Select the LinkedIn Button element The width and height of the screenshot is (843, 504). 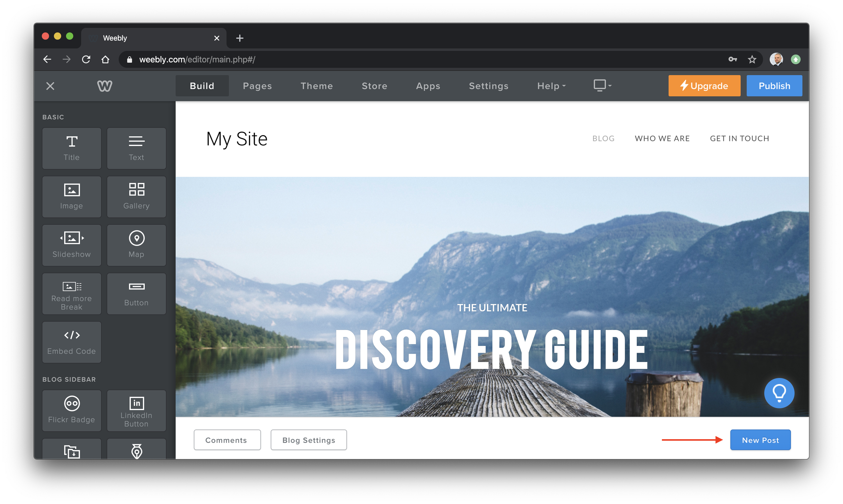click(x=136, y=411)
